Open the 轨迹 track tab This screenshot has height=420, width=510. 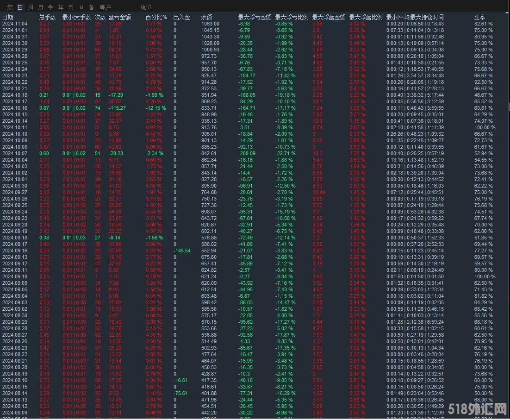tap(146, 7)
